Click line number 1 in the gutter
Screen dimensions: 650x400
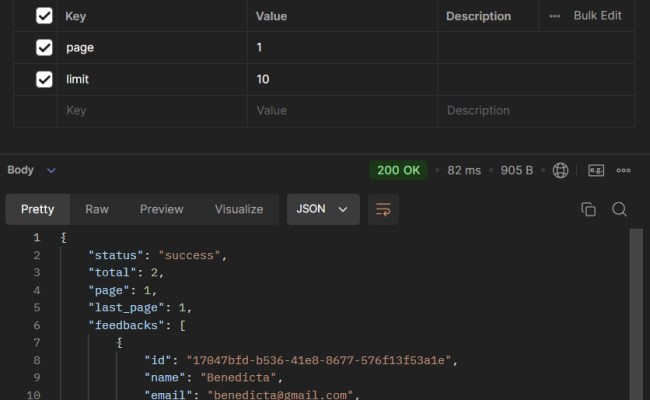click(36, 238)
